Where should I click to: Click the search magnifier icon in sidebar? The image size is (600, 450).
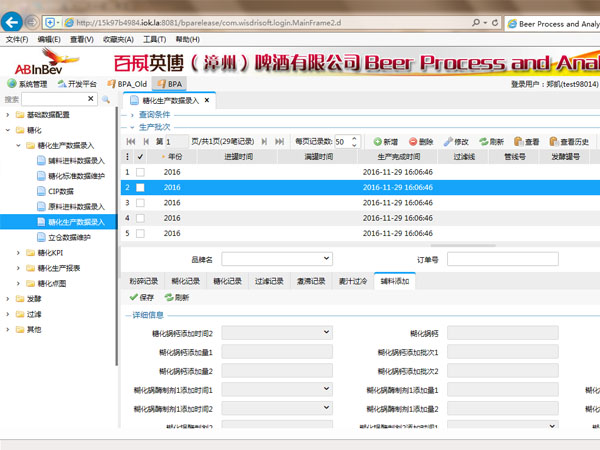105,100
